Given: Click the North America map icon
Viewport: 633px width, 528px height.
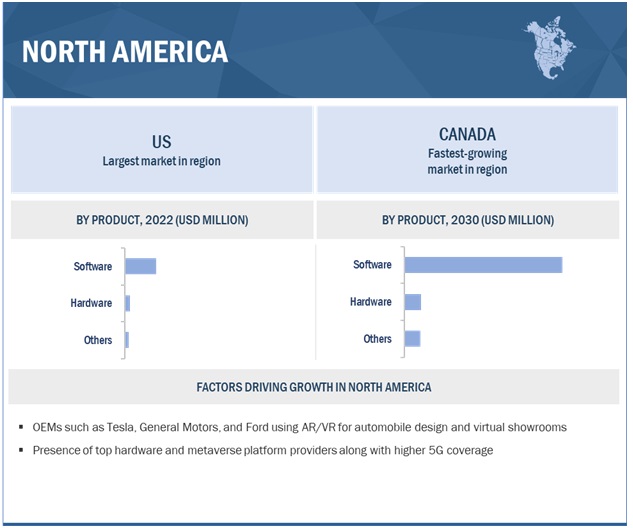Looking at the screenshot, I should [550, 47].
